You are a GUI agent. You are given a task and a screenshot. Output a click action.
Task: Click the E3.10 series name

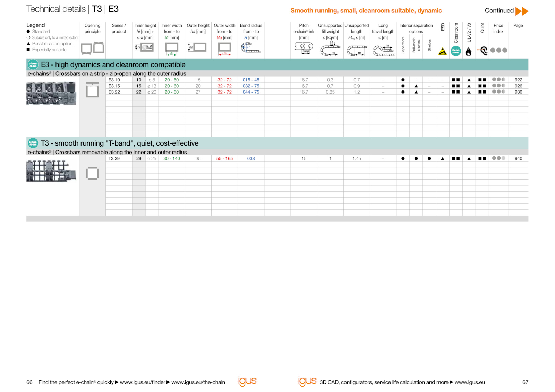tap(114, 80)
